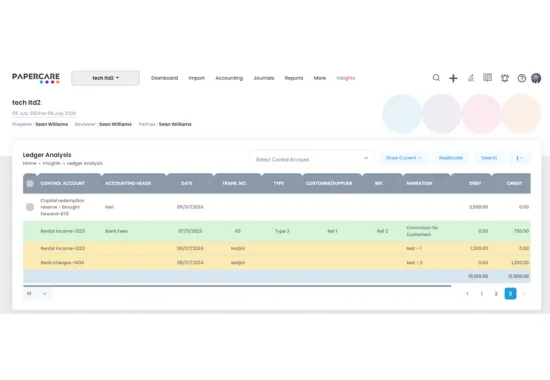This screenshot has height=380, width=550.
Task: Open the notifications bell icon
Action: coord(505,78)
